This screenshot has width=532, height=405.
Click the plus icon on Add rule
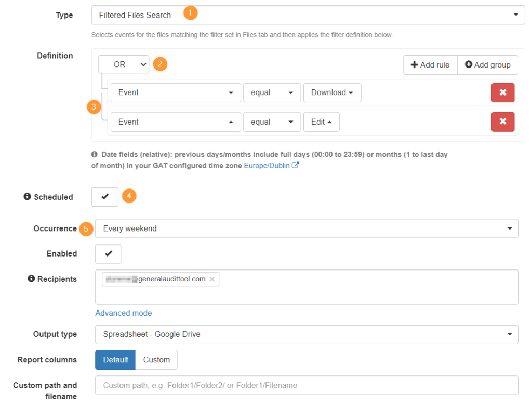414,64
